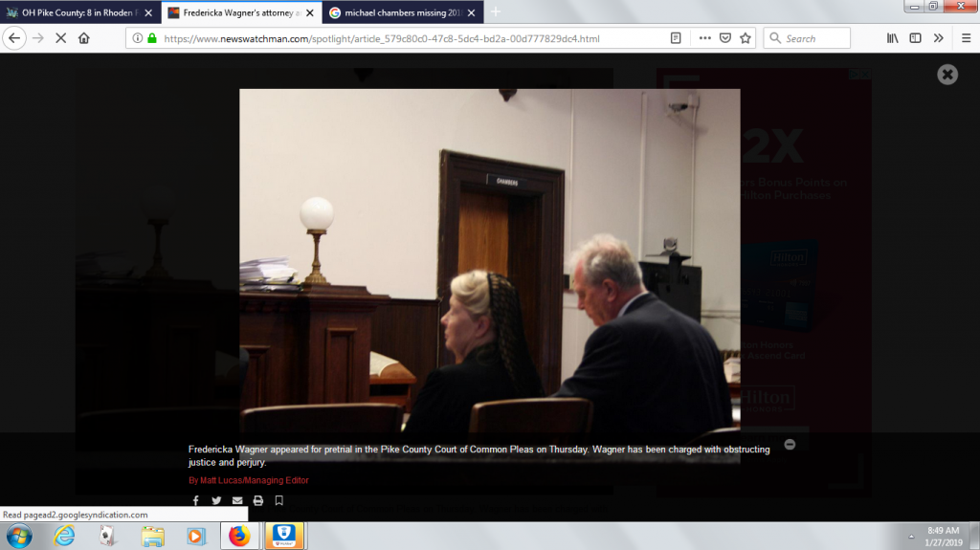Toggle Reader View in the address bar
The height and width of the screenshot is (550, 980).
(677, 38)
